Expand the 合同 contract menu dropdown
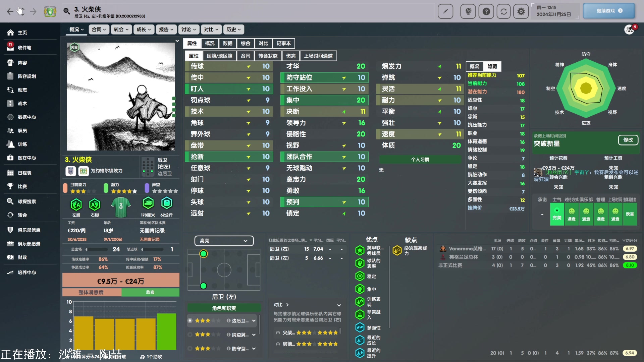 pos(99,29)
